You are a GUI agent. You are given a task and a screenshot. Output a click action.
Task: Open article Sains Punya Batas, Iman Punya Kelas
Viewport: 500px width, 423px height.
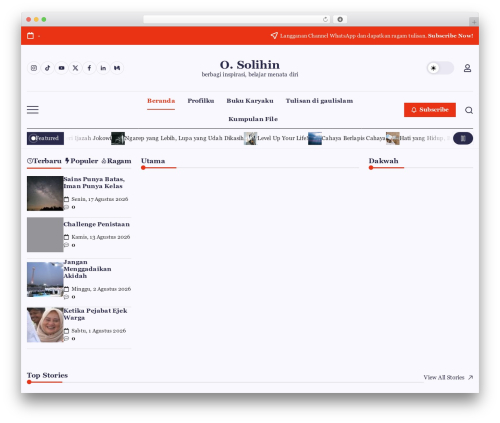click(94, 183)
